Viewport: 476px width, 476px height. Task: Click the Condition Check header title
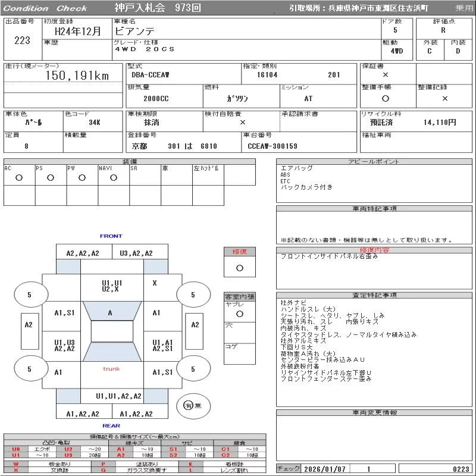[x=45, y=8]
